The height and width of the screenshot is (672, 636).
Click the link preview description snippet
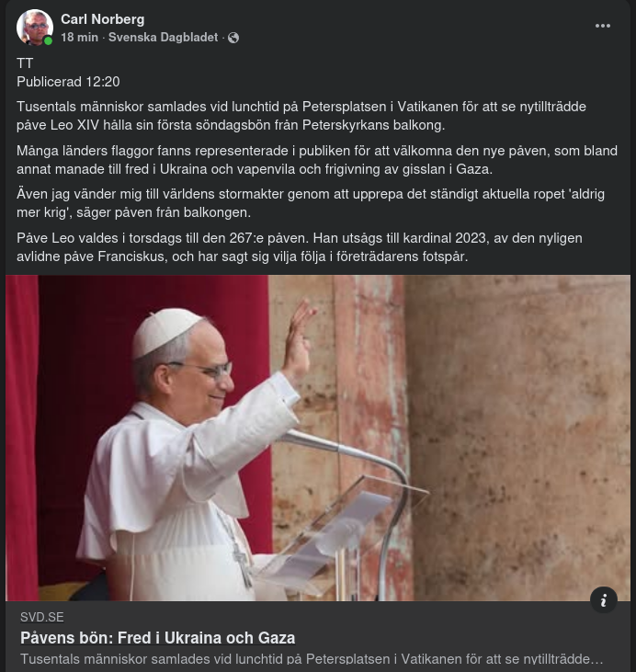click(x=312, y=659)
